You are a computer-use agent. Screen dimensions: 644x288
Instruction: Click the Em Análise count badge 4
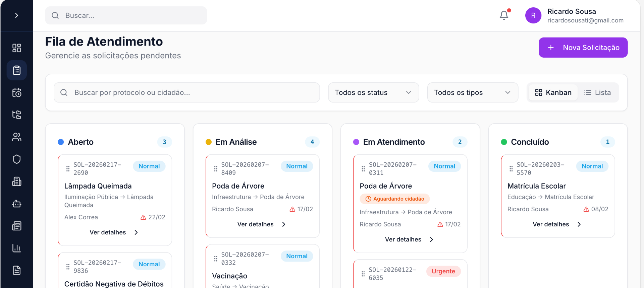pyautogui.click(x=312, y=142)
